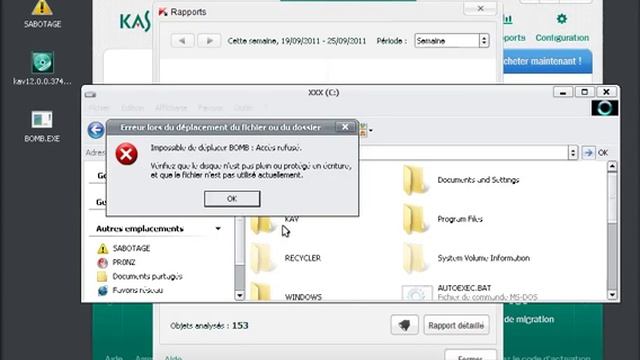640x360 pixels.
Task: Close the Rapports window
Action: pos(480,8)
